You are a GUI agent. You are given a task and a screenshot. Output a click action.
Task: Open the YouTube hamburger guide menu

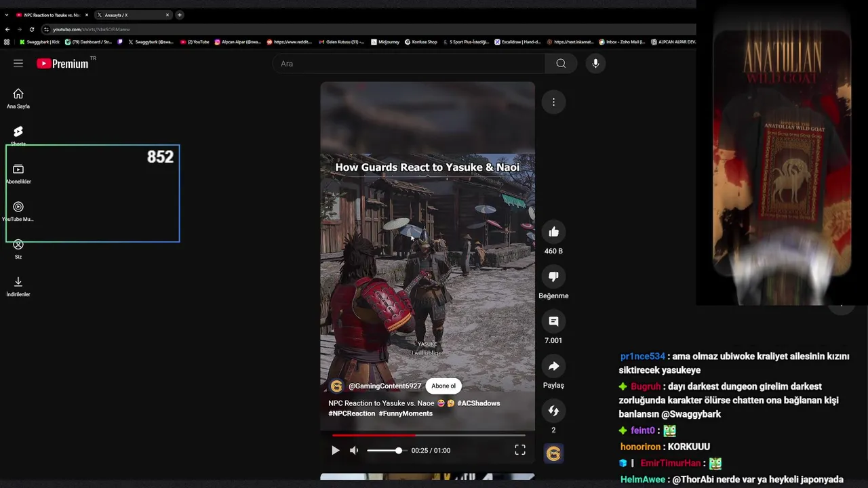tap(18, 63)
